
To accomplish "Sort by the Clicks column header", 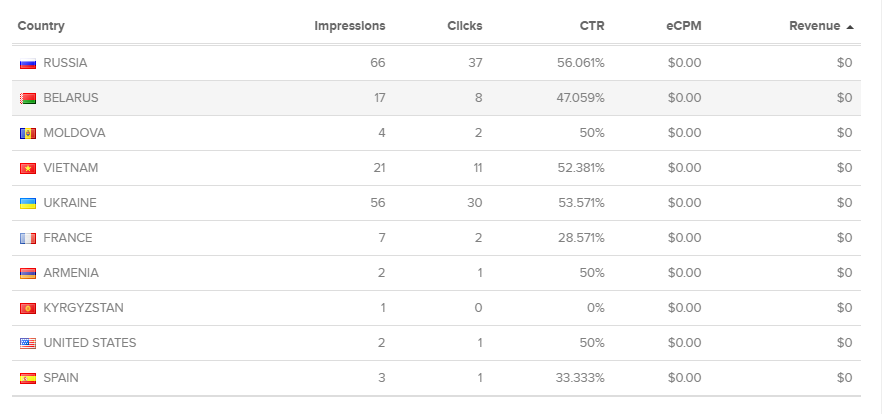I will 464,26.
